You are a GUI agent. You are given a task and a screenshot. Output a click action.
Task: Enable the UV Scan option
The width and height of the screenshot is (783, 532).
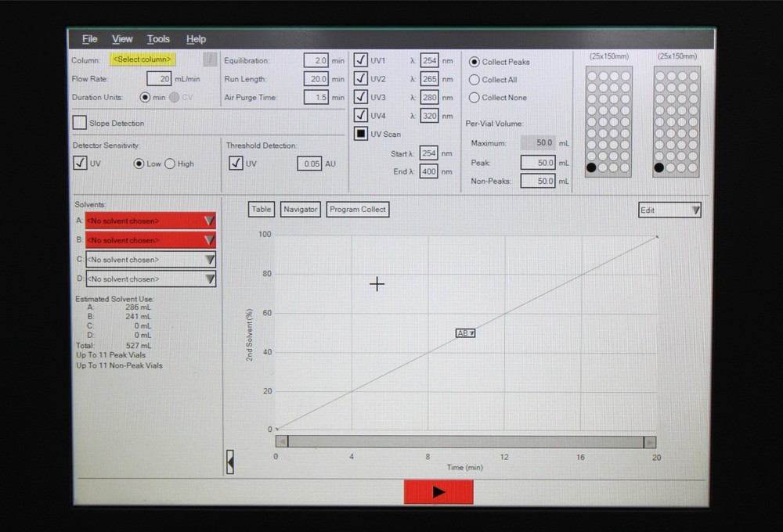[x=360, y=134]
